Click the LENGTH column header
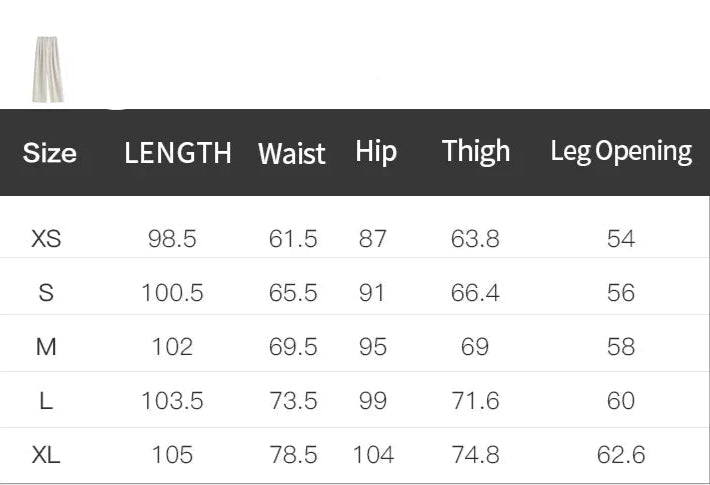 click(x=177, y=153)
